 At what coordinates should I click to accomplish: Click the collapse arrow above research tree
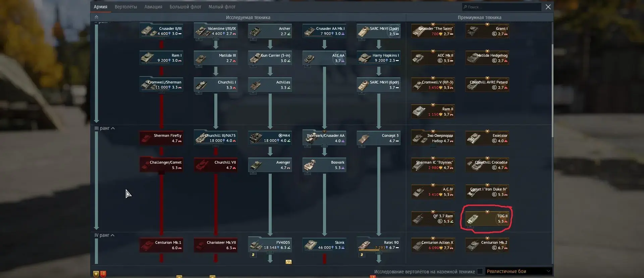pos(96,17)
